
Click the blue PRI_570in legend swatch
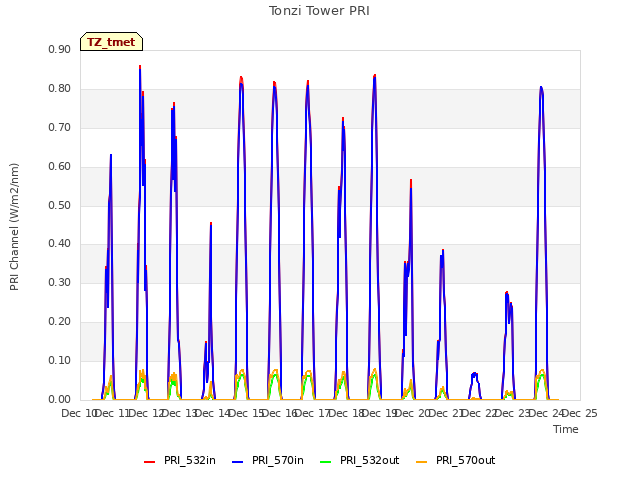click(238, 462)
